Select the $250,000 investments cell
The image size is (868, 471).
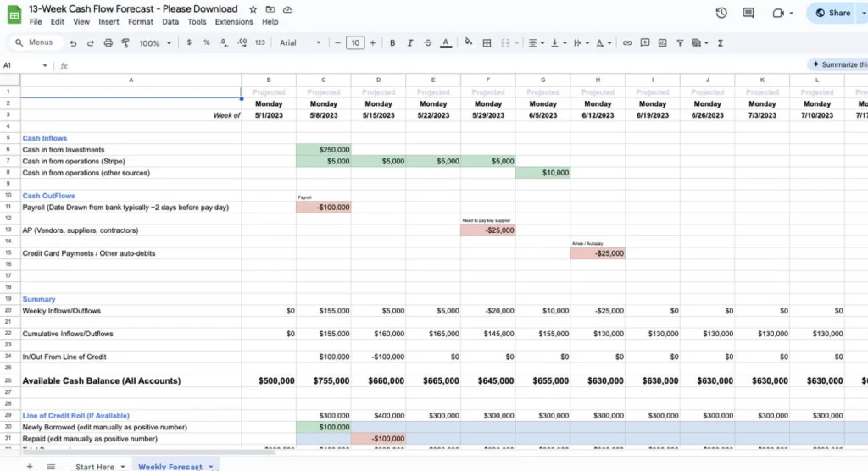[324, 149]
